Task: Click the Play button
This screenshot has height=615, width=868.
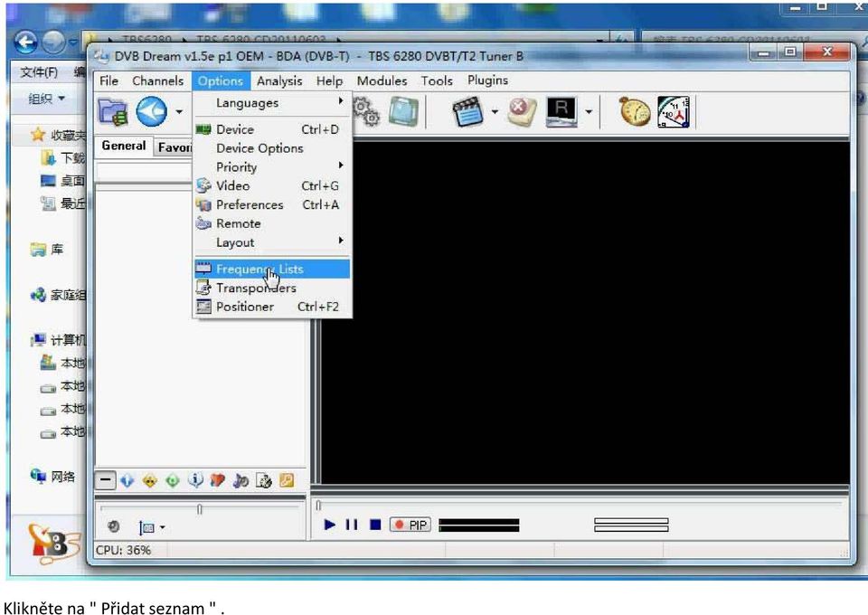Action: coord(329,525)
